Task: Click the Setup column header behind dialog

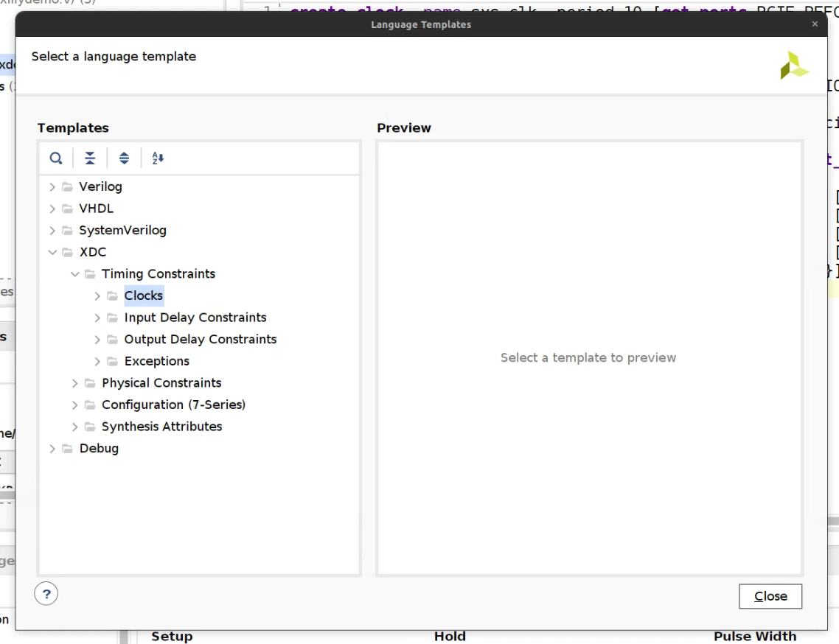Action: (172, 636)
